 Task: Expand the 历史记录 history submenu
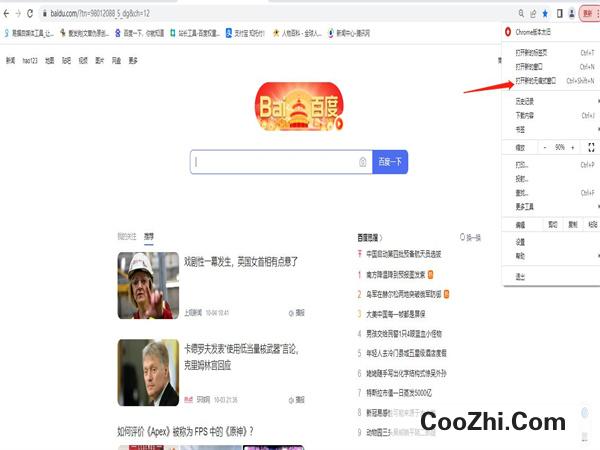[x=551, y=101]
